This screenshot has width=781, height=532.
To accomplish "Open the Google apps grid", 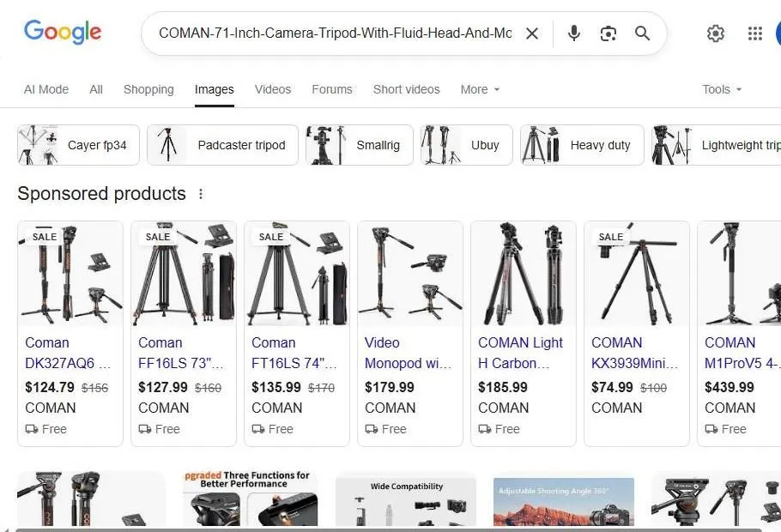I will (x=755, y=33).
